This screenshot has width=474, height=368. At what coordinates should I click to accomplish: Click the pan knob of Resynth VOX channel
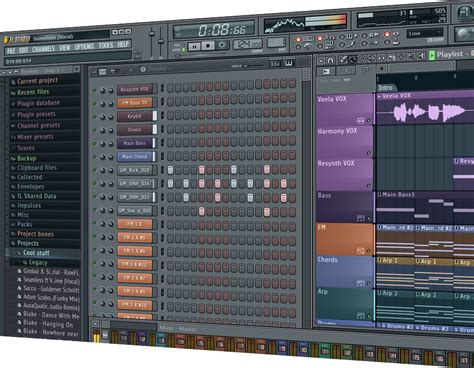tap(103, 90)
